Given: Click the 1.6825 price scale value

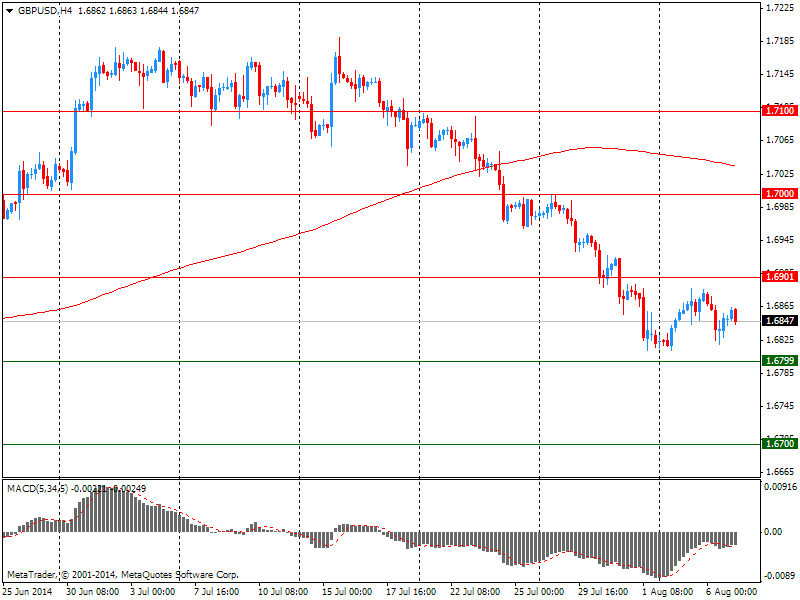Looking at the screenshot, I should pyautogui.click(x=781, y=339).
